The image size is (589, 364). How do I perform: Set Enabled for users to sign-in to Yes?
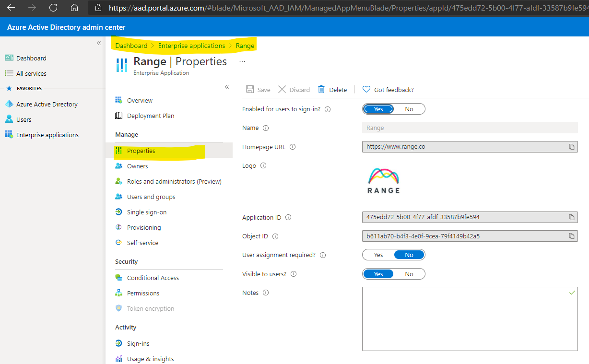[x=378, y=109]
